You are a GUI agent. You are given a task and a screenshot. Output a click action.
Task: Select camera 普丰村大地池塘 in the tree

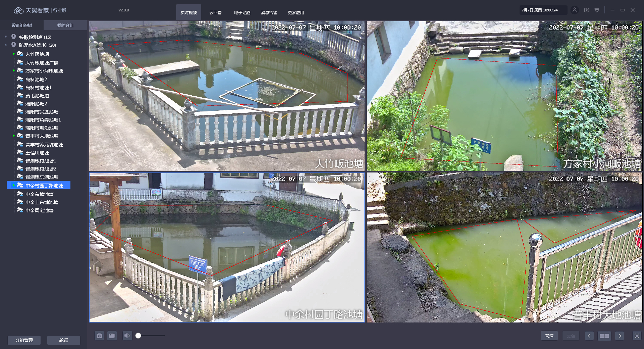(42, 136)
